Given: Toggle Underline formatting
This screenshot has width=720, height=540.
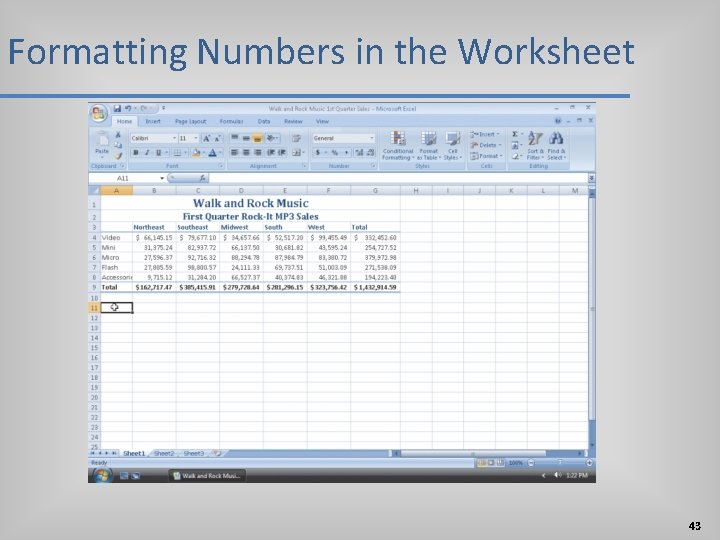Looking at the screenshot, I should 158,152.
